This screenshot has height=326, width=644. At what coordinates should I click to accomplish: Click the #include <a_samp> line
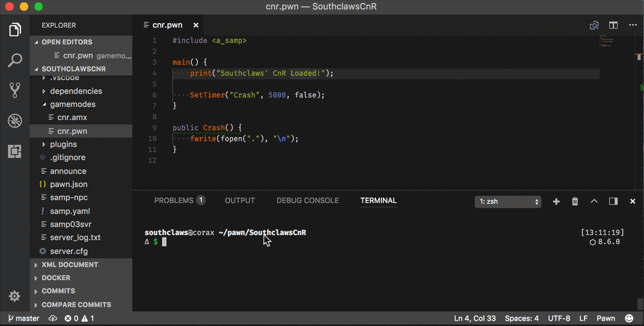pos(209,40)
